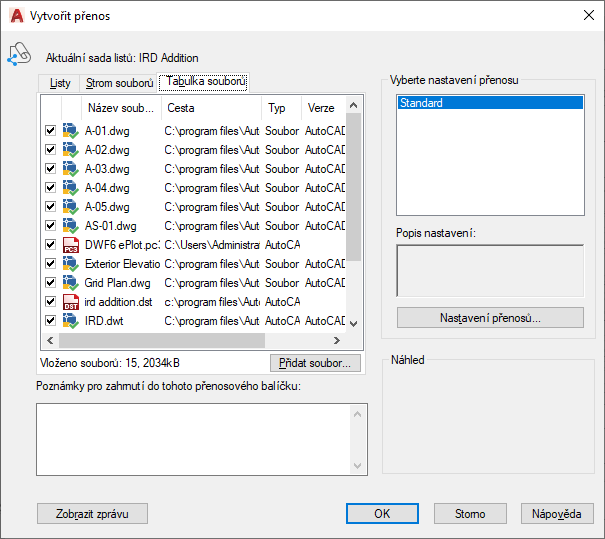
Task: Open the Strom souborů tab
Action: [x=120, y=83]
